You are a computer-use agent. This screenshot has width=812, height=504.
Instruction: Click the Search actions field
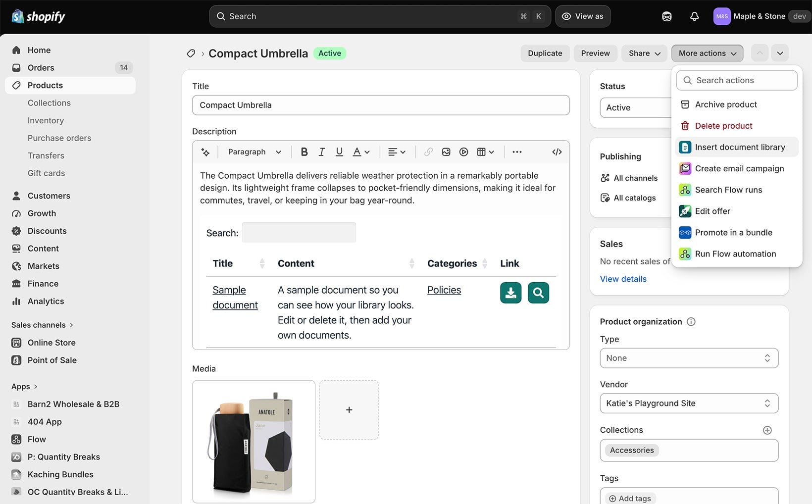(x=736, y=80)
